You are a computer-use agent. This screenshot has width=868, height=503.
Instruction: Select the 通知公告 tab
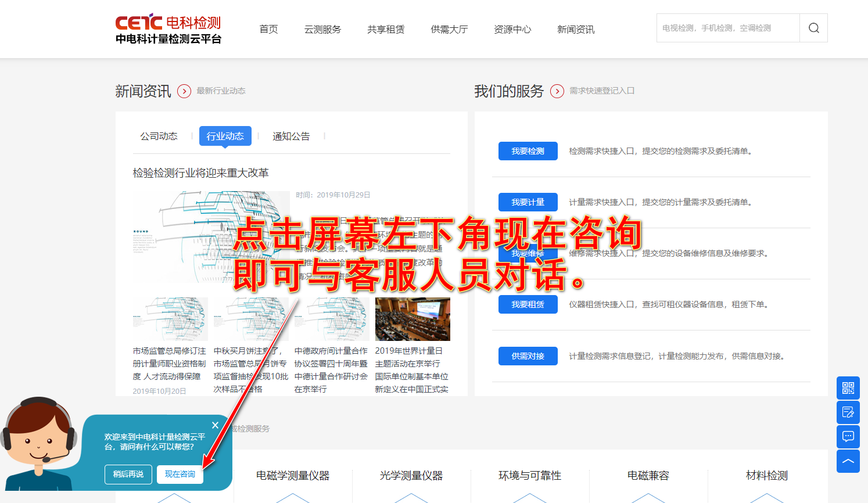tap(291, 136)
